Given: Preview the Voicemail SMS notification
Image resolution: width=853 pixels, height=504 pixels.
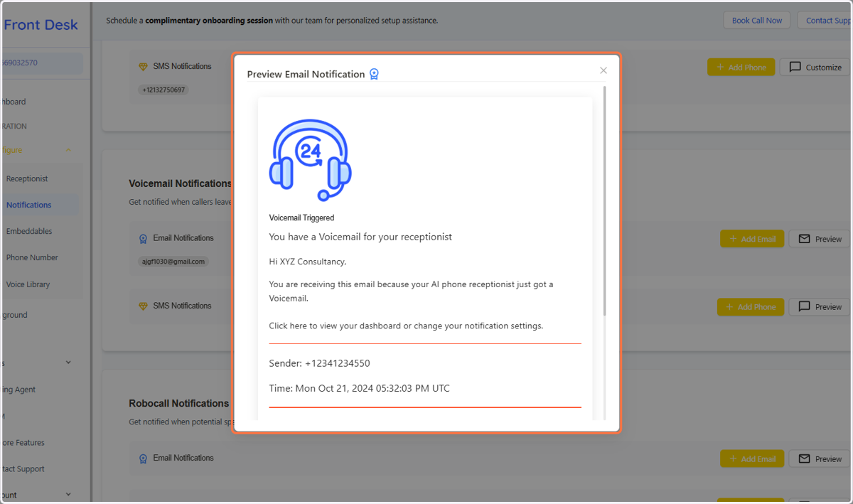Looking at the screenshot, I should [x=820, y=307].
